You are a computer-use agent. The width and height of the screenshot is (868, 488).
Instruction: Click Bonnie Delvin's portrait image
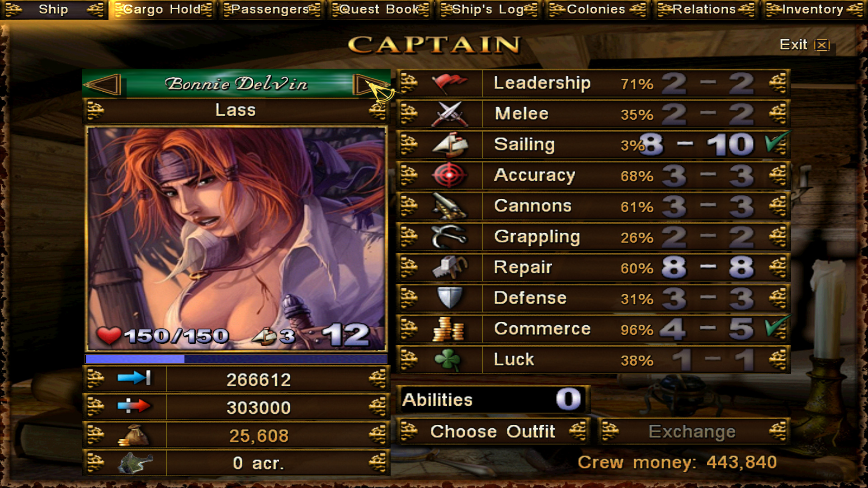tap(236, 239)
